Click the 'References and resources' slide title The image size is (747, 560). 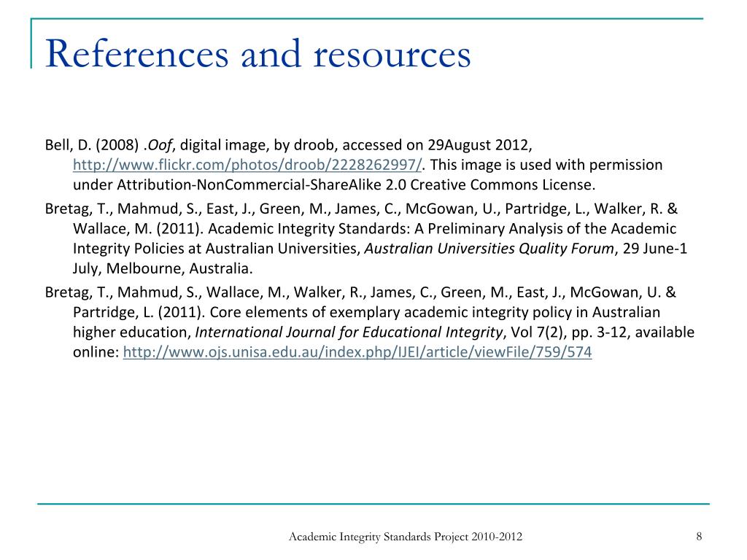click(258, 54)
